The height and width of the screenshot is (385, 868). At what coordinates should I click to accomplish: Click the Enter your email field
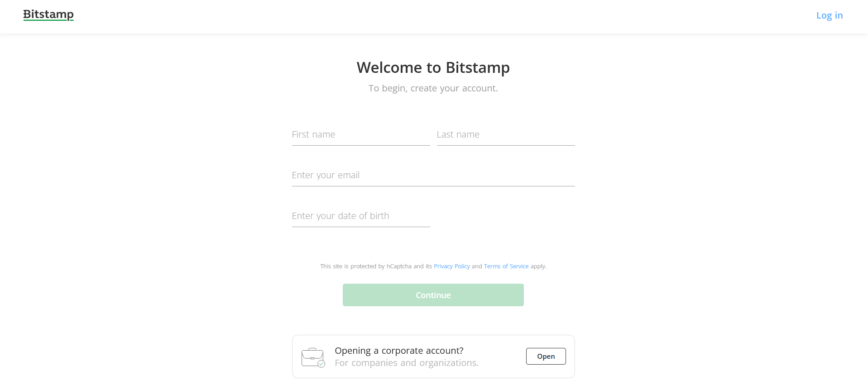tap(433, 176)
